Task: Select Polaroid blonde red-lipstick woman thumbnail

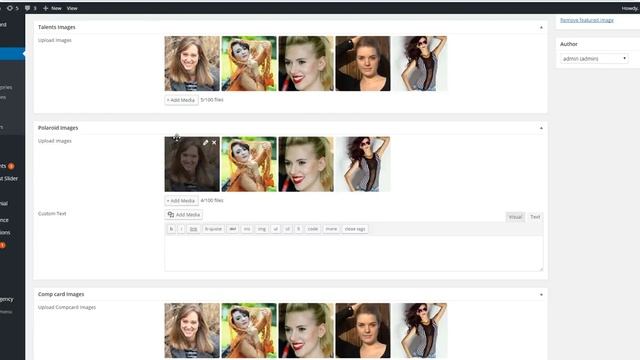Action: (x=306, y=164)
